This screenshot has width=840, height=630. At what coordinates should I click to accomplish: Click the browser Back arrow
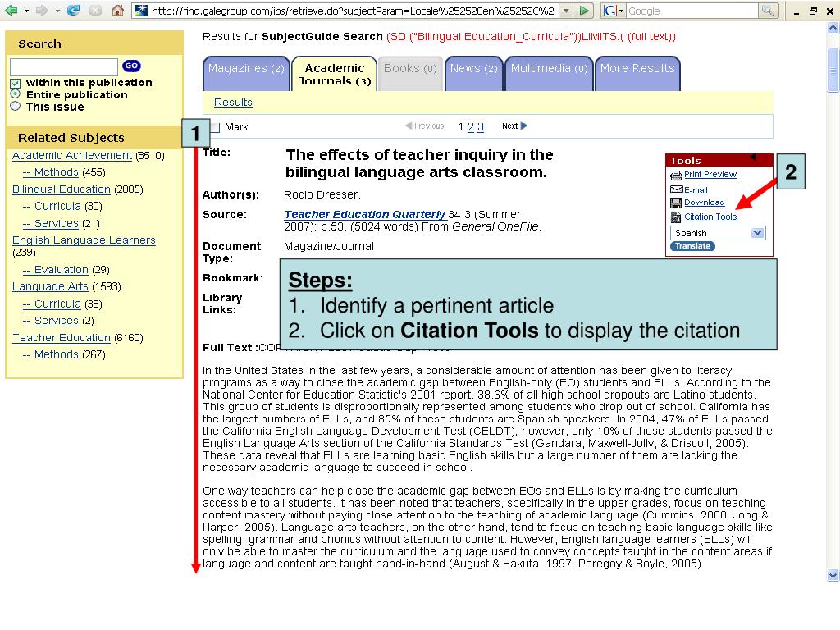pos(10,10)
